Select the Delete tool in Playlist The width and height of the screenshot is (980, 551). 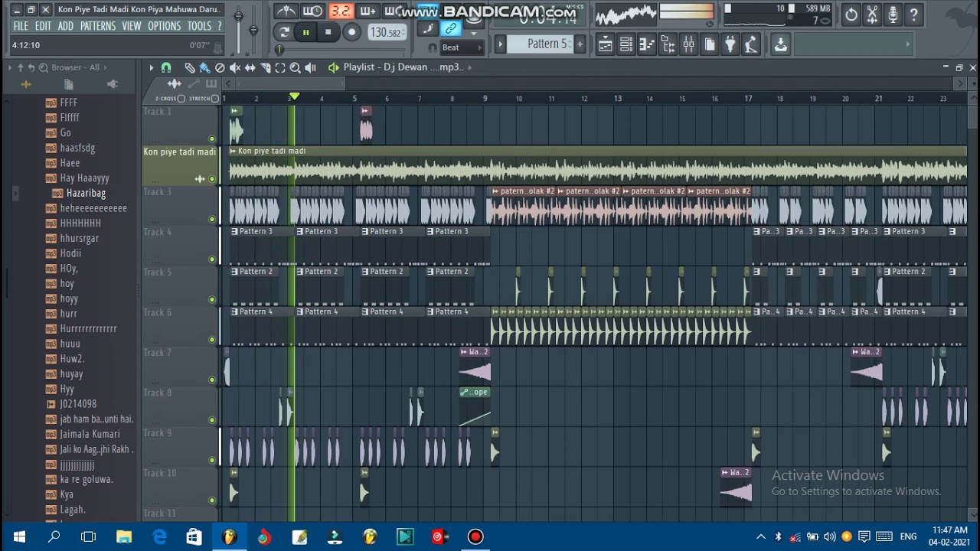[x=220, y=67]
